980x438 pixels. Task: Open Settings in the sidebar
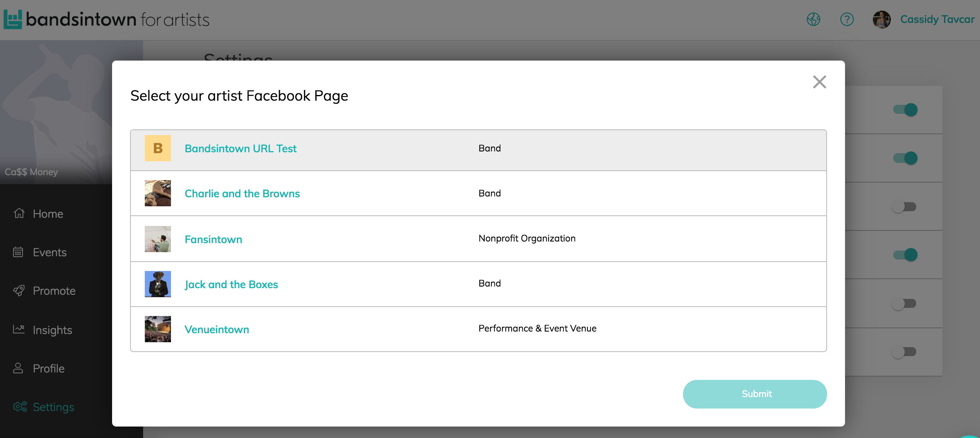click(x=54, y=407)
